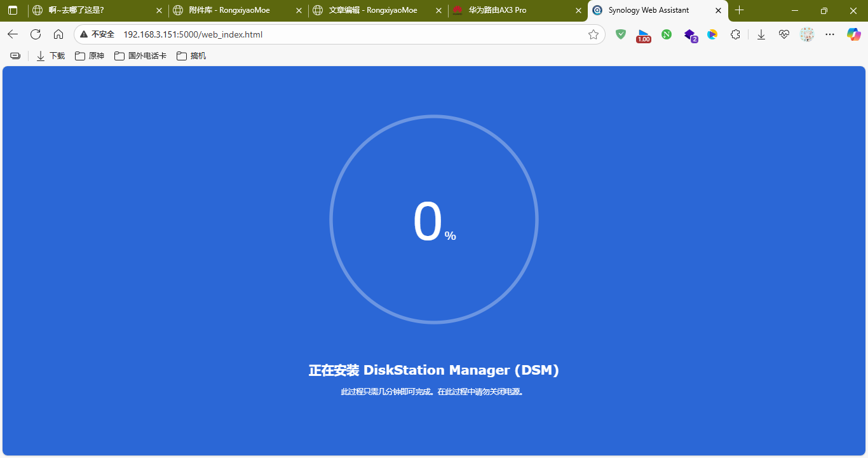The height and width of the screenshot is (458, 868).
Task: Open the green N extension icon
Action: point(667,34)
